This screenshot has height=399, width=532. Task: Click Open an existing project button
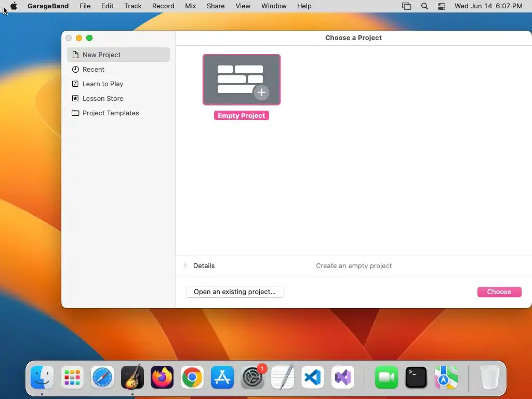click(x=235, y=292)
